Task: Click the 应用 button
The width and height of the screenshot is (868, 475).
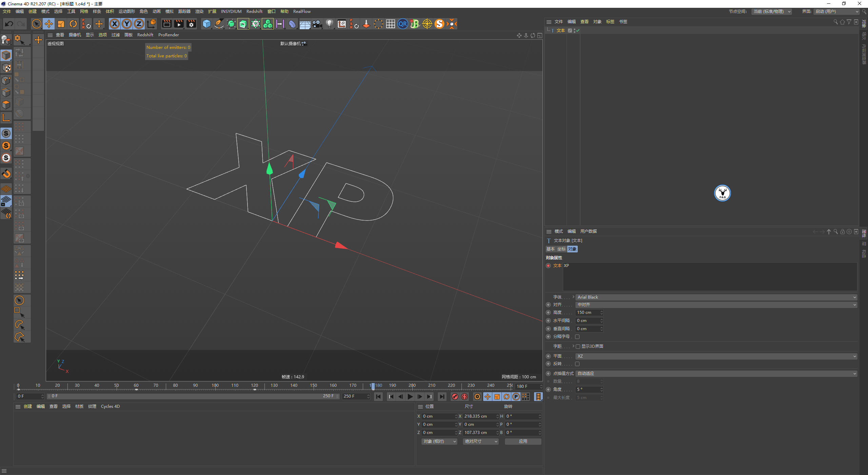Action: (x=523, y=441)
